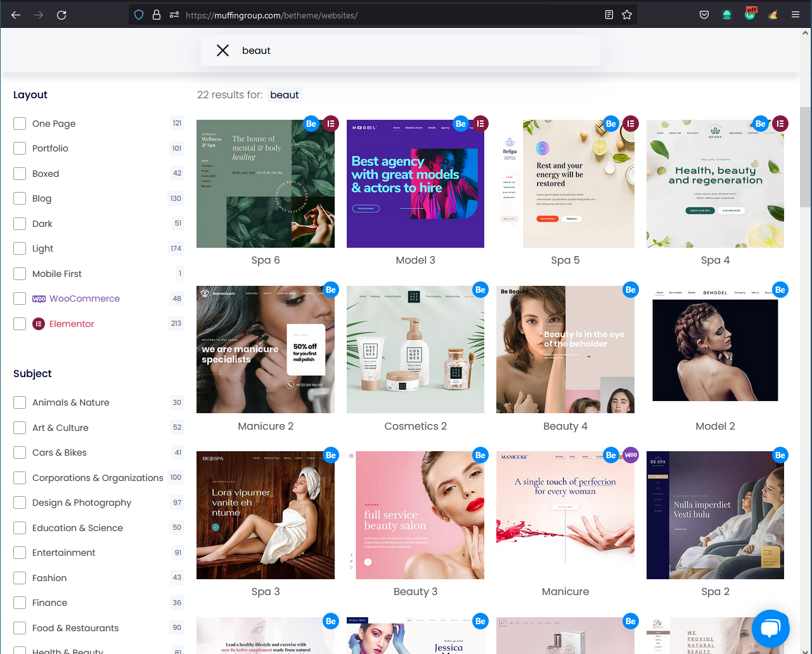Click the Be badge on Beauty 3
This screenshot has width=812, height=654.
click(x=480, y=455)
